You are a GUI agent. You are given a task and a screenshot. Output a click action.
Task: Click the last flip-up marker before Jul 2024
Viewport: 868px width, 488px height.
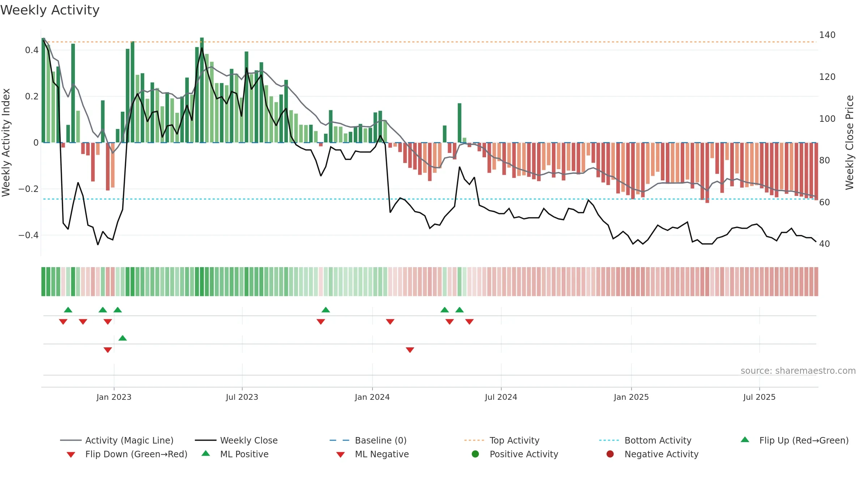click(459, 310)
